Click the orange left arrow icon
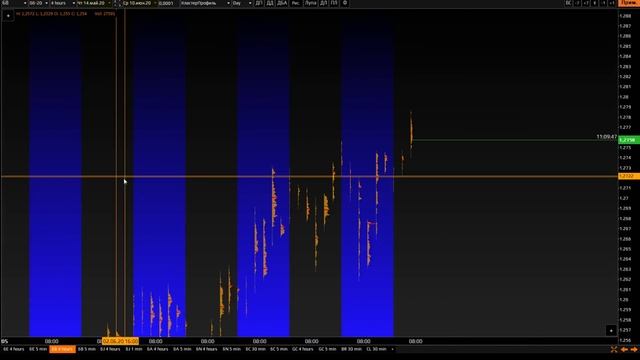The width and height of the screenshot is (640, 360). coord(624,349)
